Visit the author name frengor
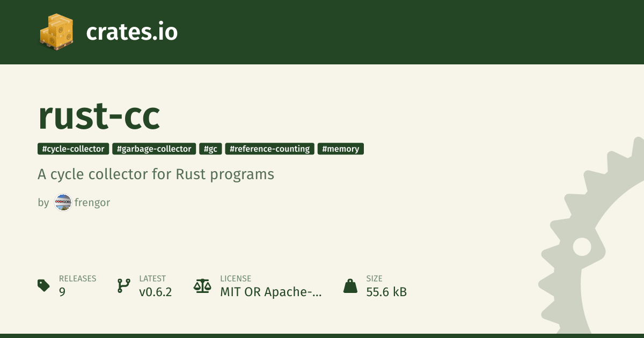Viewport: 644px width, 338px height. tap(92, 202)
